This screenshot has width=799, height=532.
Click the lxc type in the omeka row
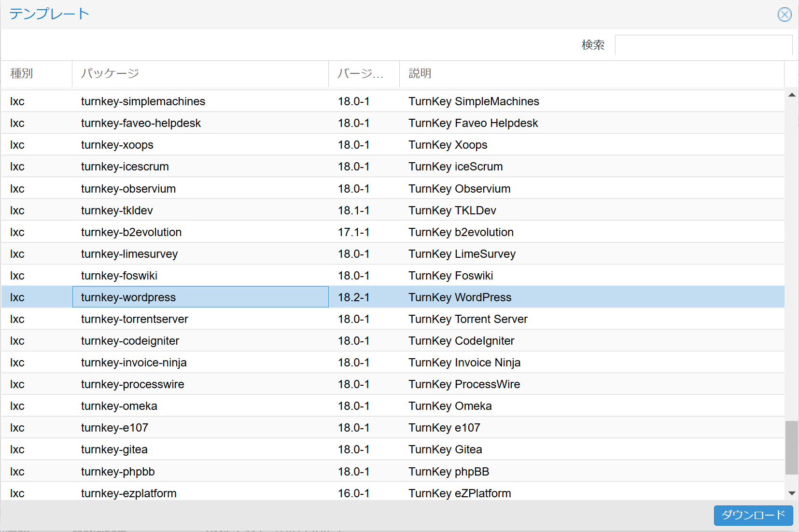tap(17, 406)
